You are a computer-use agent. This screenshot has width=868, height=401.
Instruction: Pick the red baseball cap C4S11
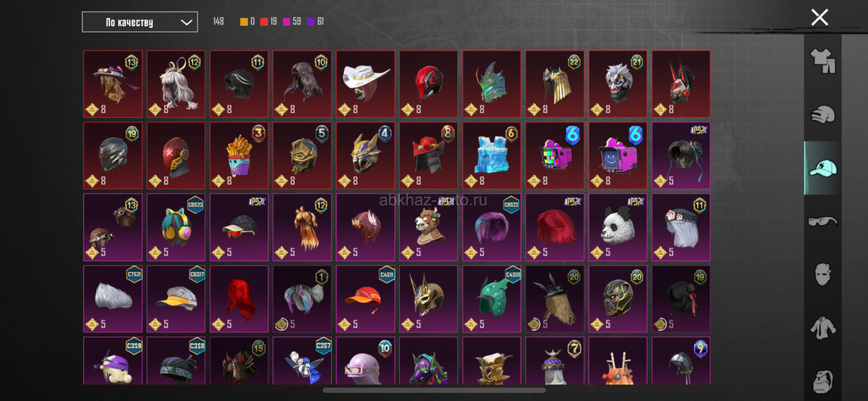[365, 299]
